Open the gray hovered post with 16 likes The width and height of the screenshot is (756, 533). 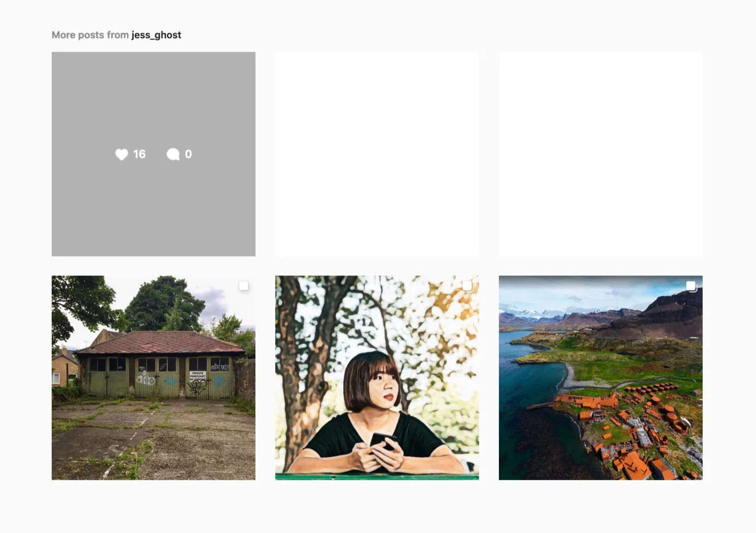(154, 154)
